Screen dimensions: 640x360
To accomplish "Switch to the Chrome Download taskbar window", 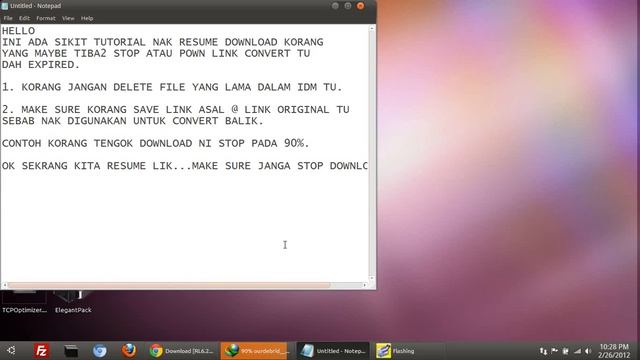I will coord(181,351).
